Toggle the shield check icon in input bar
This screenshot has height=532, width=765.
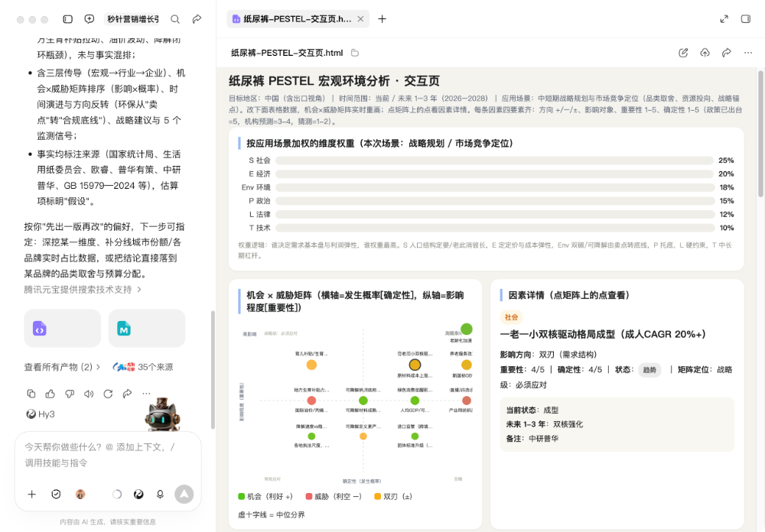tap(56, 495)
